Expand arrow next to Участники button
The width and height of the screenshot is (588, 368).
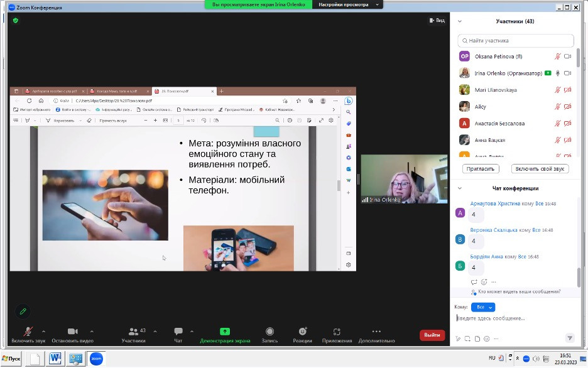tap(155, 332)
